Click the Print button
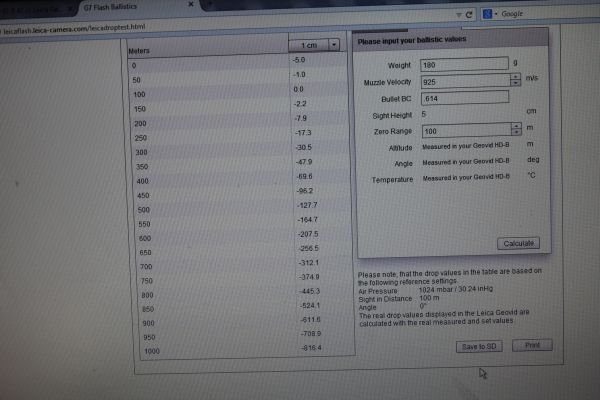Viewport: 600px width, 400px height. pyautogui.click(x=532, y=345)
